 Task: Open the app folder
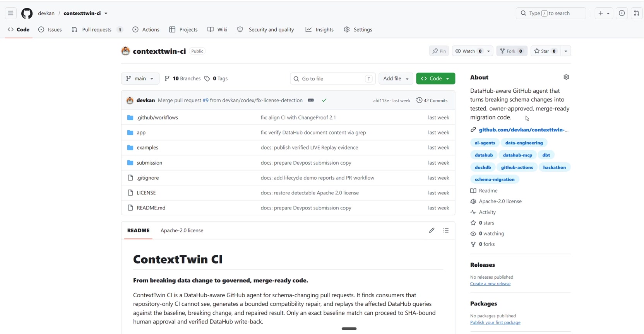coord(141,133)
